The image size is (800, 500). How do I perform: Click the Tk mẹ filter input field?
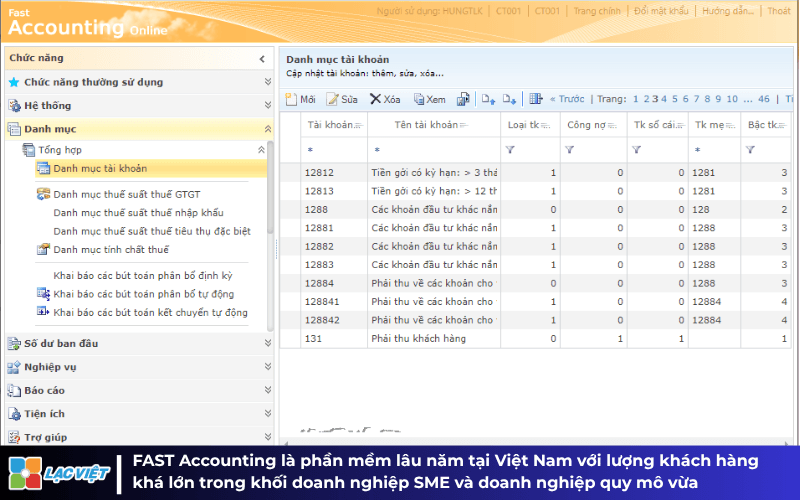pos(714,150)
